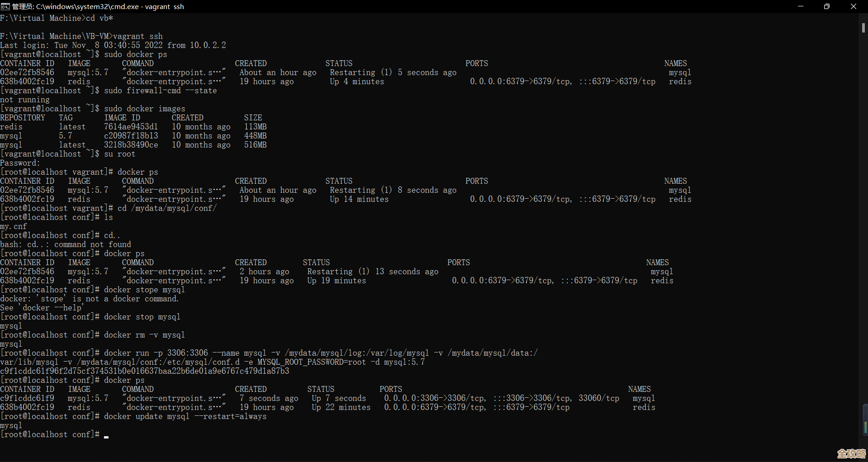868x462 pixels.
Task: Click the su root command text
Action: click(x=119, y=153)
